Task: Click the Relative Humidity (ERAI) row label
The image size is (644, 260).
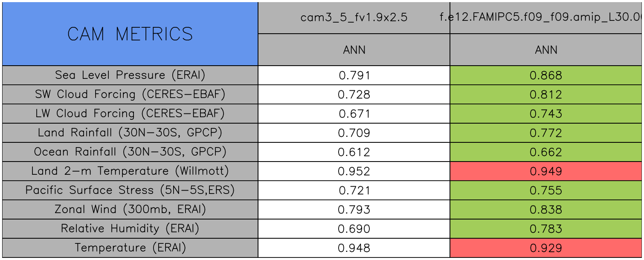Action: [x=130, y=228]
